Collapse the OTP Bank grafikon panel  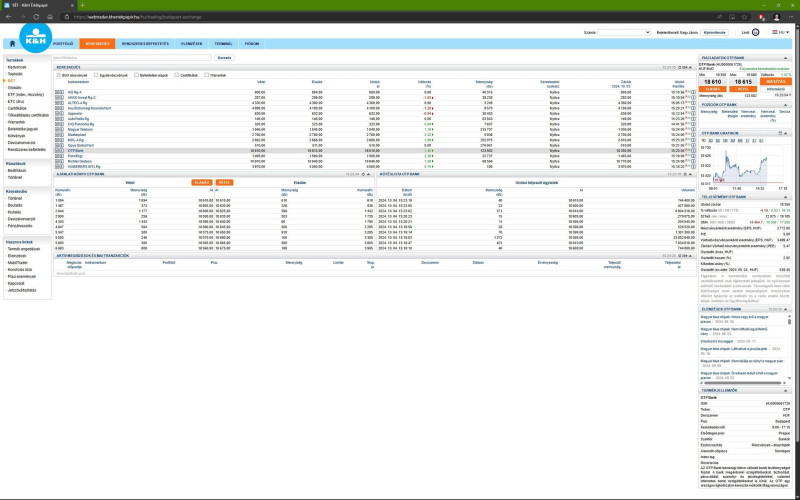786,133
